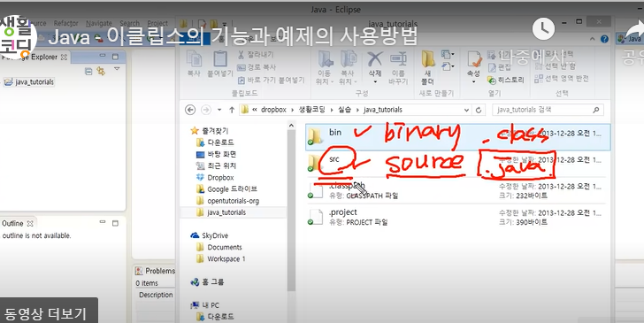Viewport: 644px width, 323px height.
Task: Open the new item dropdown beside 새 폴더
Action: coord(448,54)
